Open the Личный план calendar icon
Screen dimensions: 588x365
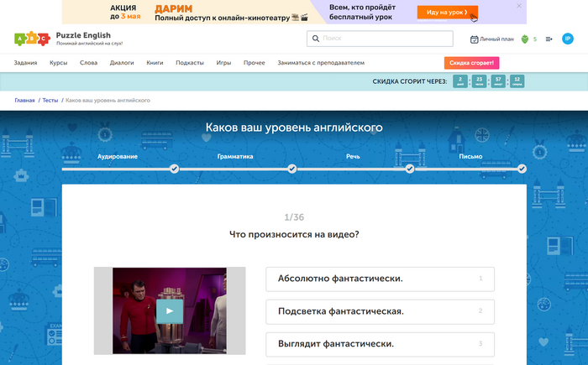point(475,39)
